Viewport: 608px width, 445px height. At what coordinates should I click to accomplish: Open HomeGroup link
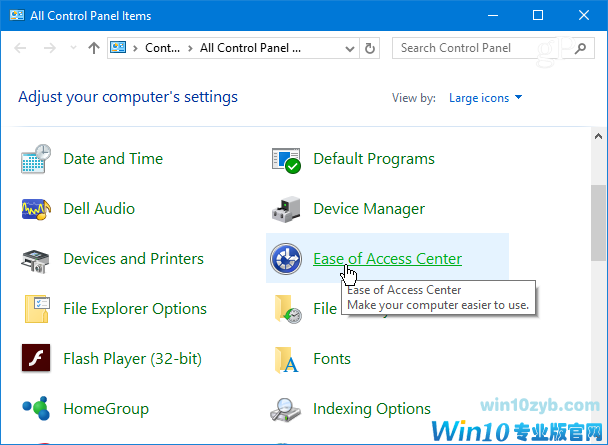(x=106, y=409)
